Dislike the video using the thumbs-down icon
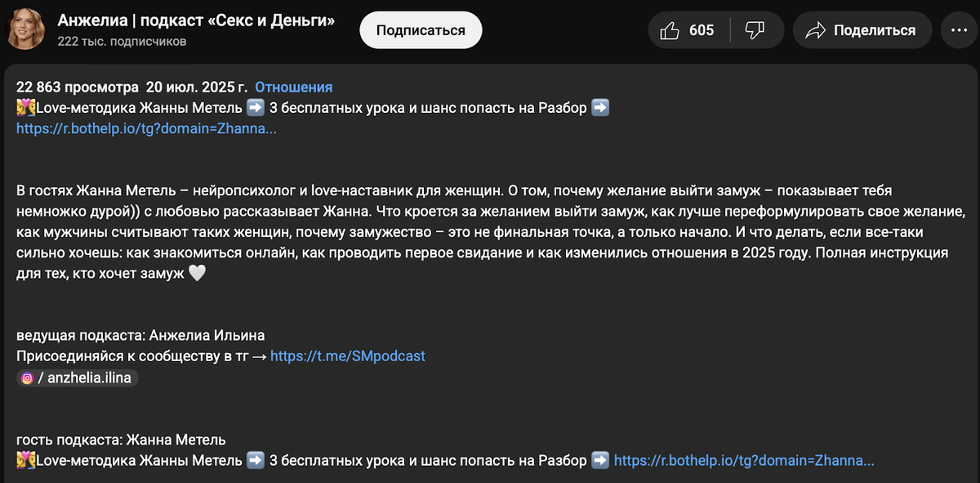 point(755,29)
